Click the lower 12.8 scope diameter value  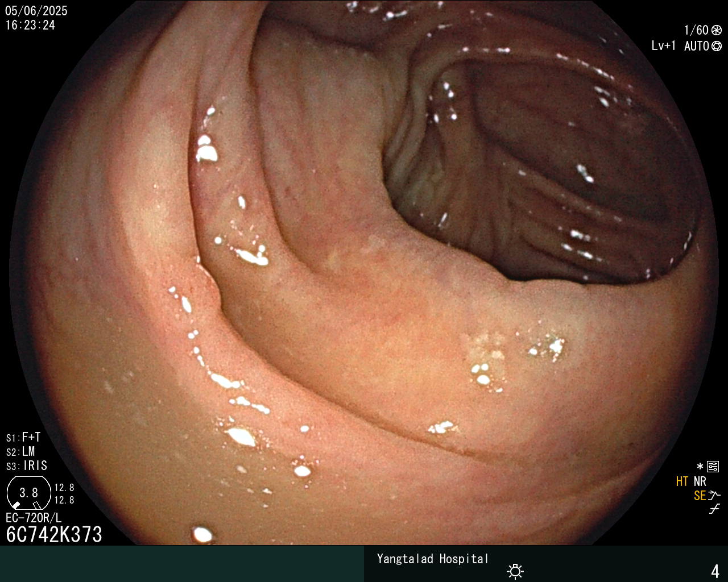tap(64, 500)
